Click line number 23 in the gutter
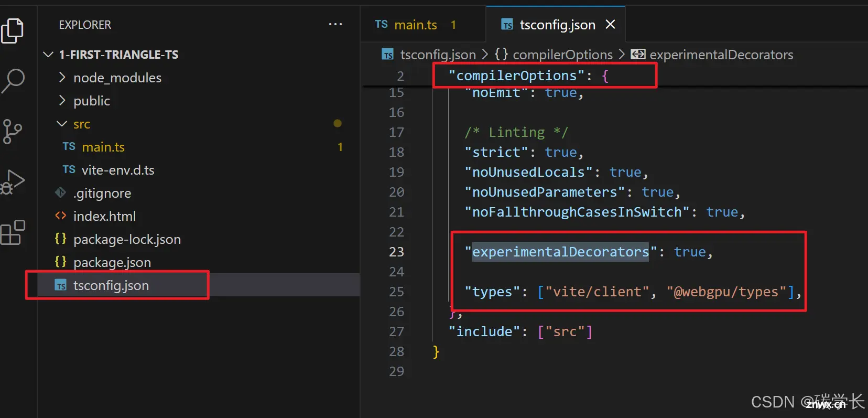Image resolution: width=868 pixels, height=418 pixels. pyautogui.click(x=397, y=252)
